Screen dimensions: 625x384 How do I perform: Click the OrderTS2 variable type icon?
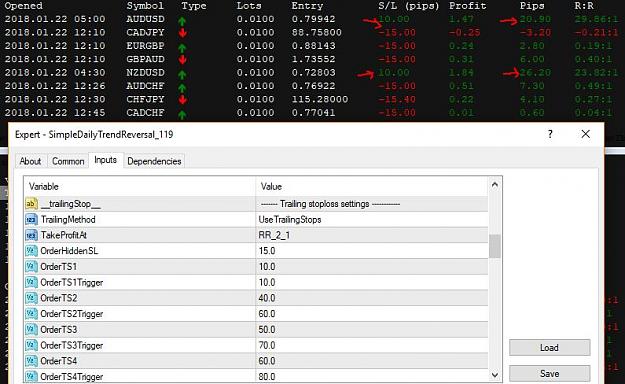coord(31,298)
